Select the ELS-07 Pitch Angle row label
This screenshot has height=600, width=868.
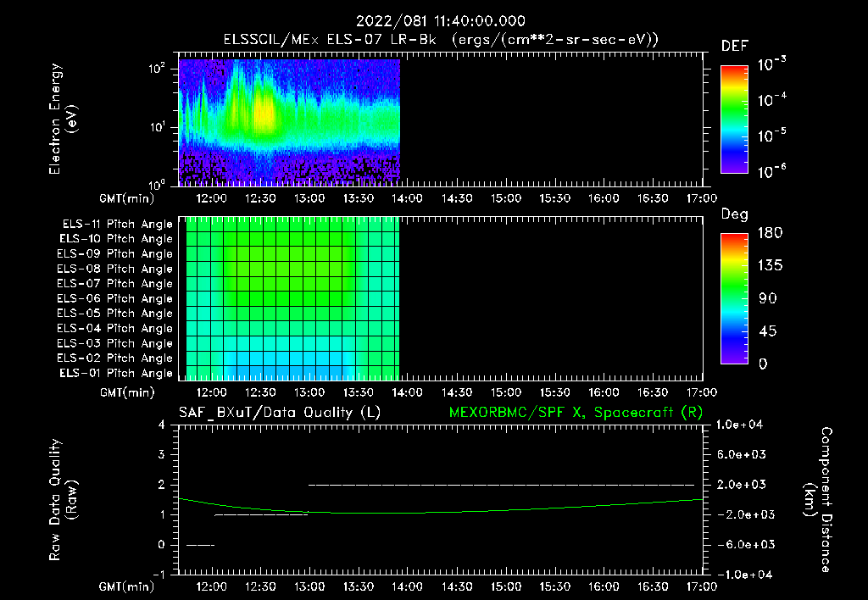click(x=115, y=284)
